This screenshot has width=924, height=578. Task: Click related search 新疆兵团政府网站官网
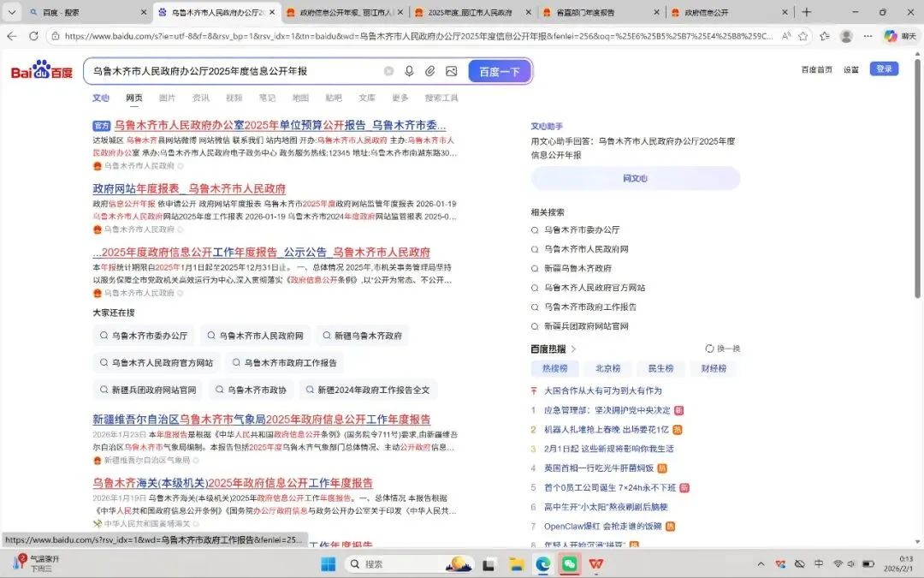click(x=586, y=326)
